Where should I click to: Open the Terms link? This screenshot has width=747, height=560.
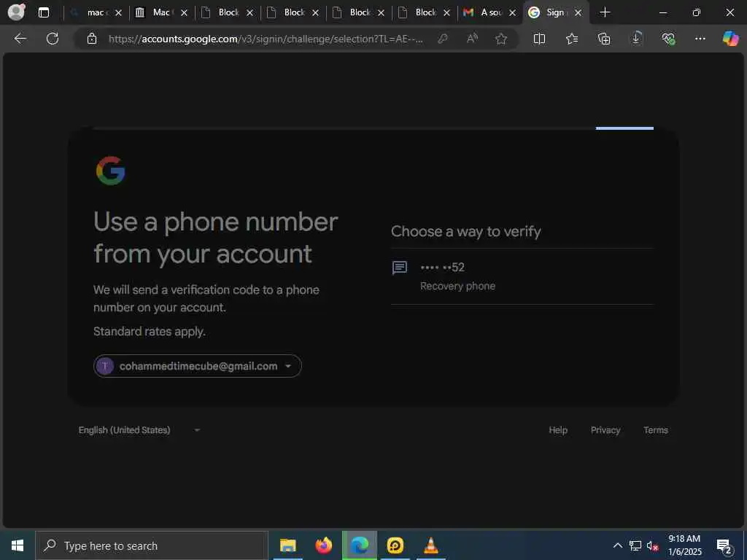[656, 430]
